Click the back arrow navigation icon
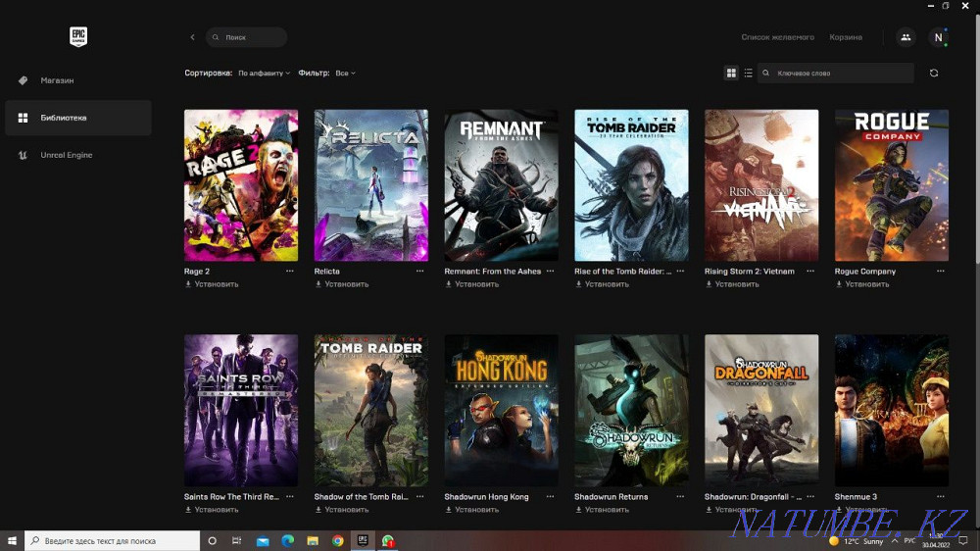Viewport: 980px width, 551px height. [192, 37]
